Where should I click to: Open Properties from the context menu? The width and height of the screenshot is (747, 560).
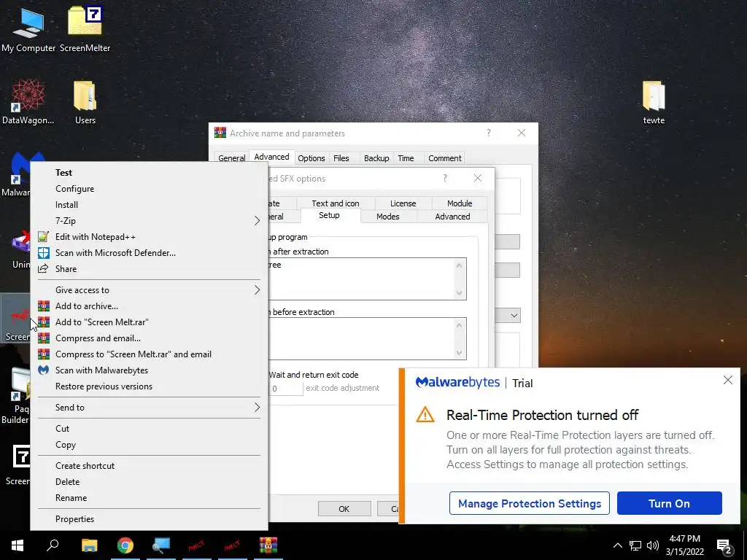tap(150, 519)
